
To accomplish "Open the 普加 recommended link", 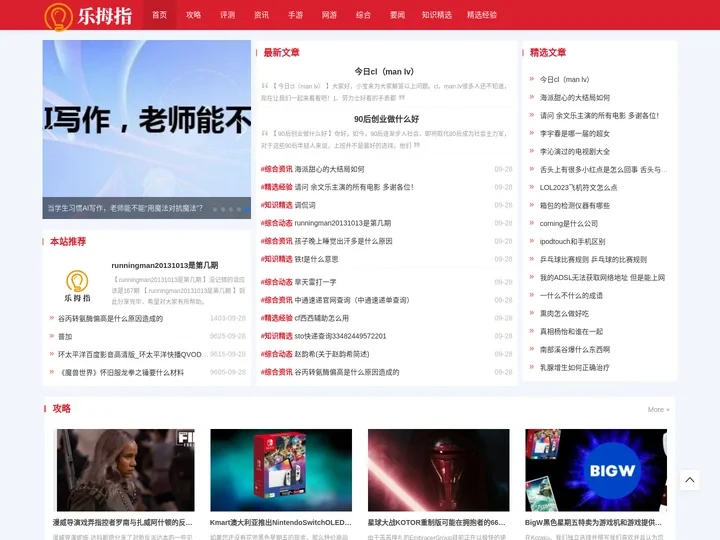I will tap(65, 336).
